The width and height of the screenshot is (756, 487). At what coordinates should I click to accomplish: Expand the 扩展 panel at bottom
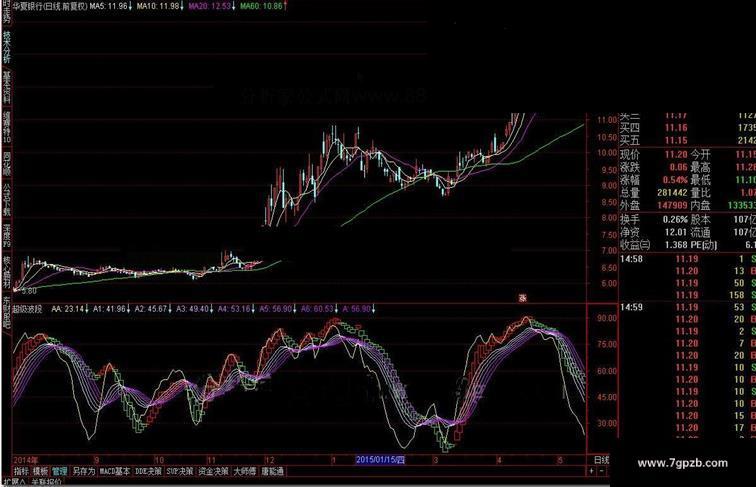pyautogui.click(x=14, y=482)
